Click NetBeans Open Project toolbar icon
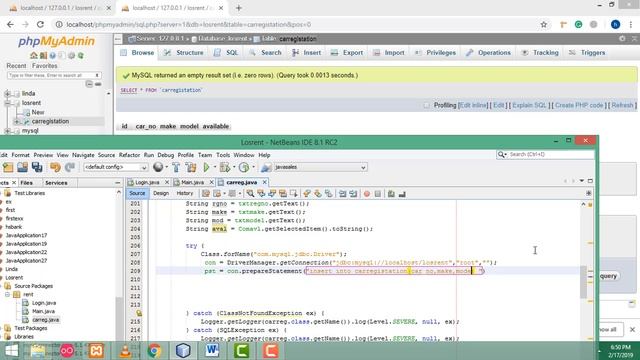 (22, 167)
